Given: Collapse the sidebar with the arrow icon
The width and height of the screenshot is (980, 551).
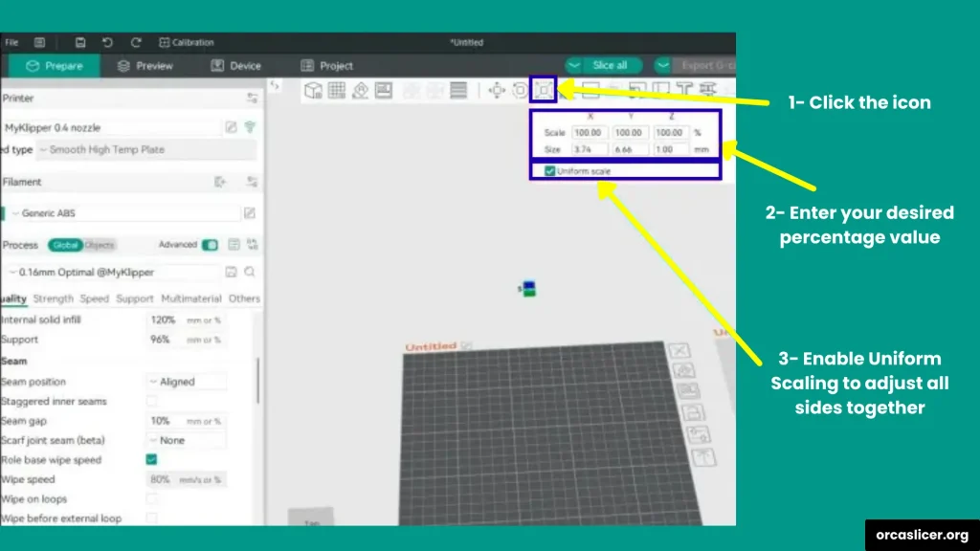Looking at the screenshot, I should [x=275, y=85].
